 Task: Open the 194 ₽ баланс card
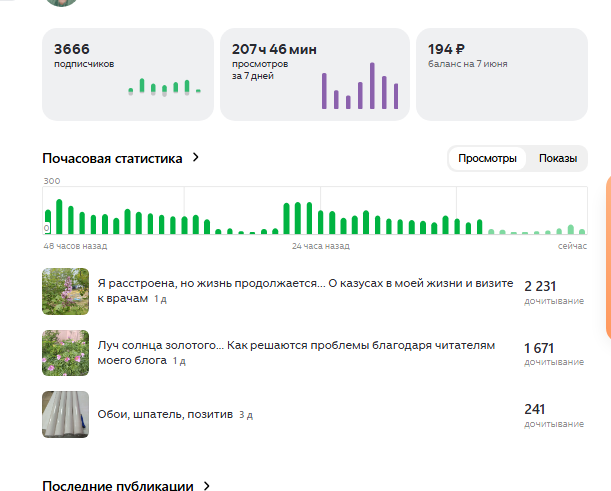(x=502, y=74)
